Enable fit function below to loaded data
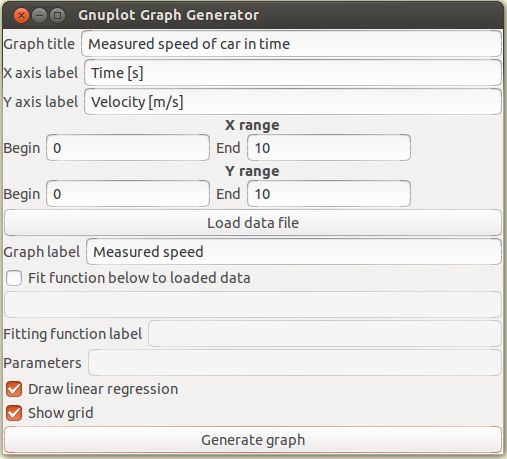 [x=14, y=278]
